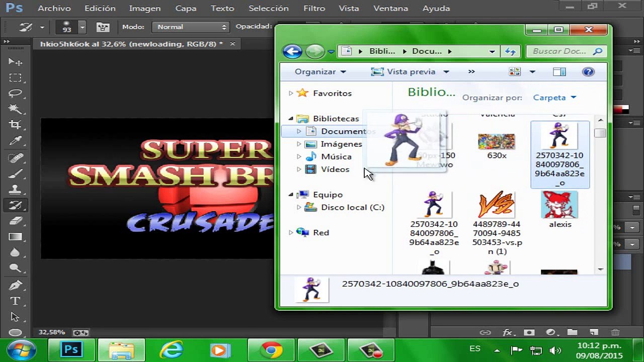Select the hkio5hk6ok document tab

[131, 44]
